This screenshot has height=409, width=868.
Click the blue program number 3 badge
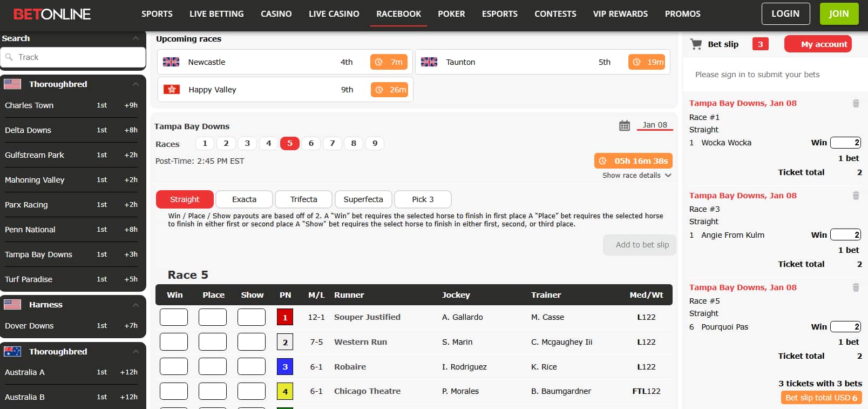(x=285, y=367)
